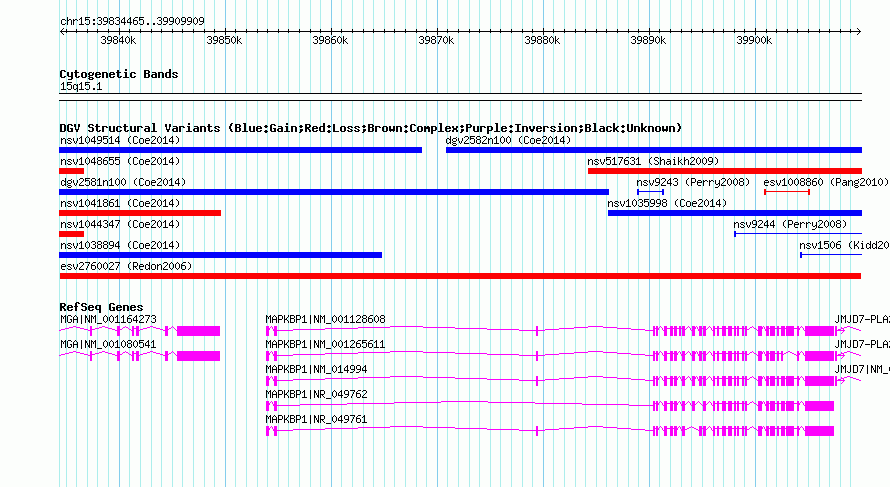Viewport: 890px width, 487px height.
Task: Click the 39840k ruler tick label
Action: (118, 40)
